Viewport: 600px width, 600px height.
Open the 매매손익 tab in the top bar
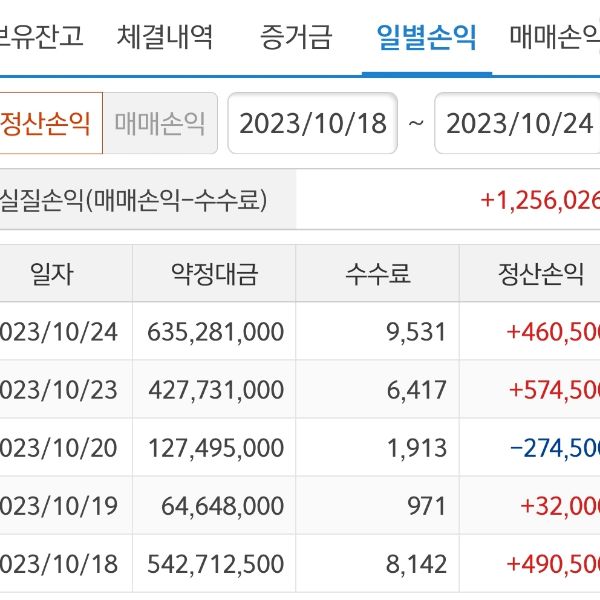click(553, 38)
